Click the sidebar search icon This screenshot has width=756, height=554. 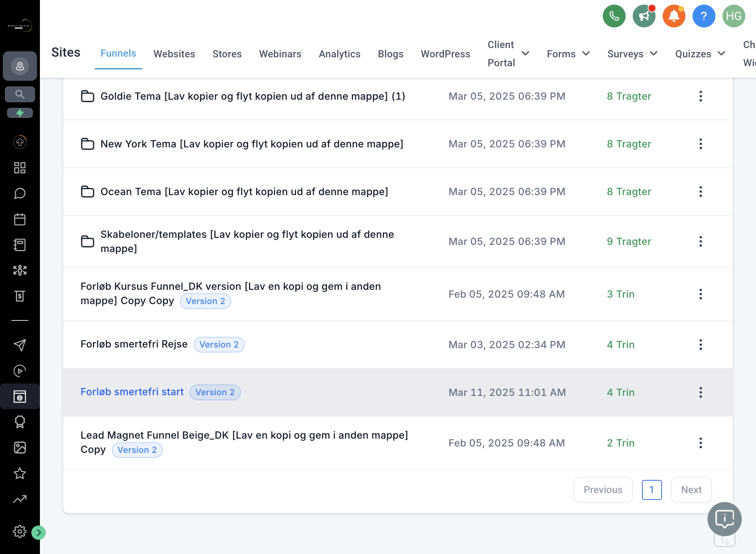(x=20, y=94)
